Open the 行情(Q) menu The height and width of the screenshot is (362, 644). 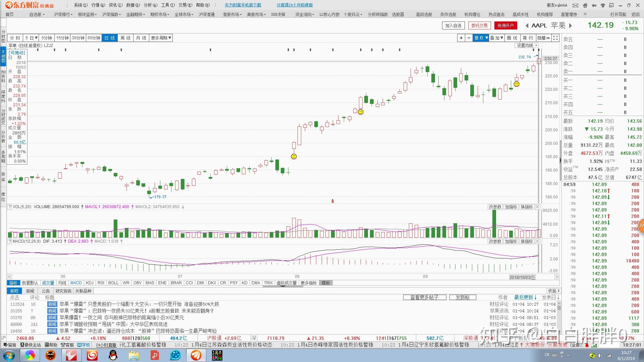98,5
